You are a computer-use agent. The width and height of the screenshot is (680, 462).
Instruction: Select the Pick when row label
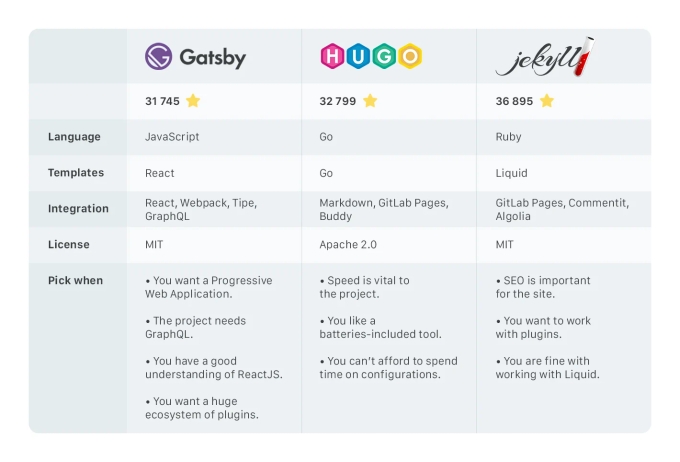pos(75,281)
